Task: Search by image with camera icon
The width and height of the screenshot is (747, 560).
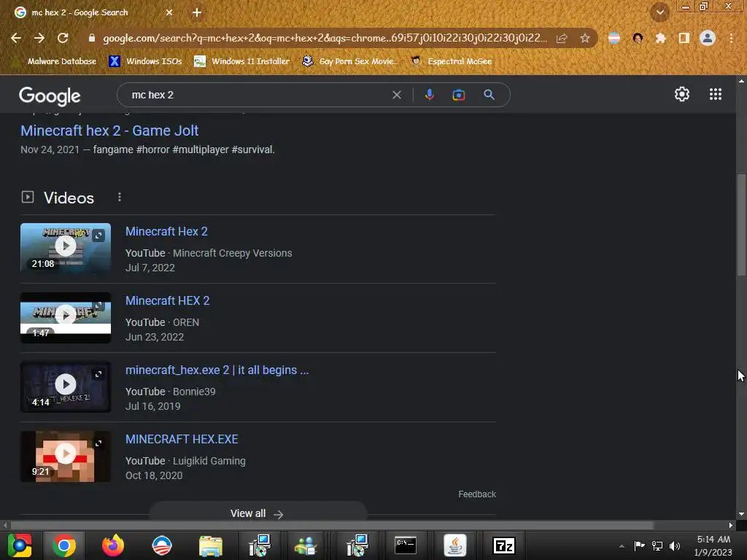Action: tap(458, 95)
